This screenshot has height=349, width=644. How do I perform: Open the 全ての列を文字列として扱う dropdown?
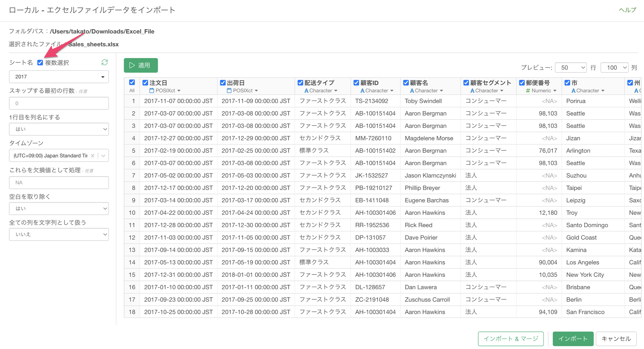pos(59,234)
